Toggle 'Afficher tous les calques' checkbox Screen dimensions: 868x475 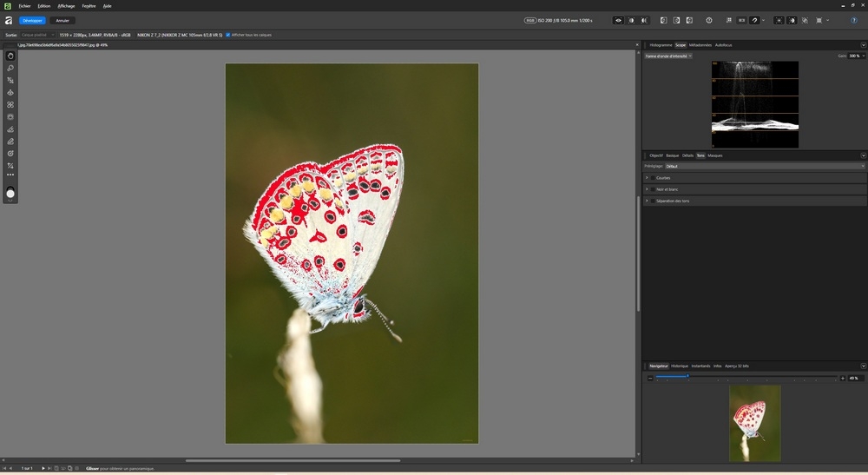227,35
